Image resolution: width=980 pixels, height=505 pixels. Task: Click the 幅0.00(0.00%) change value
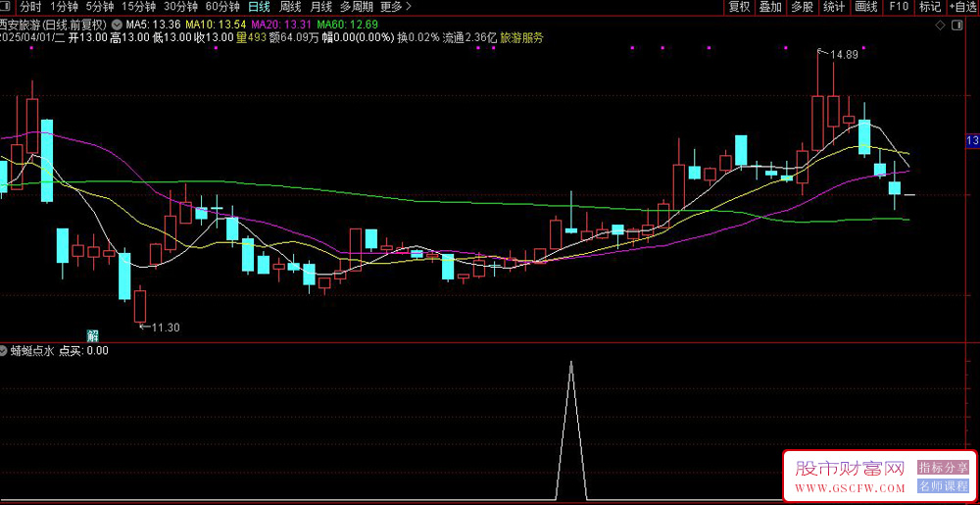358,38
